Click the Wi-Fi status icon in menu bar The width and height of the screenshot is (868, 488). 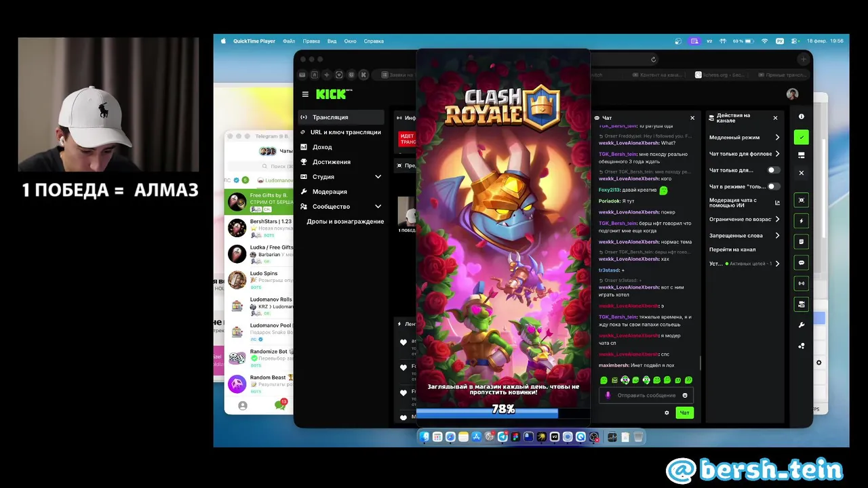coord(765,41)
